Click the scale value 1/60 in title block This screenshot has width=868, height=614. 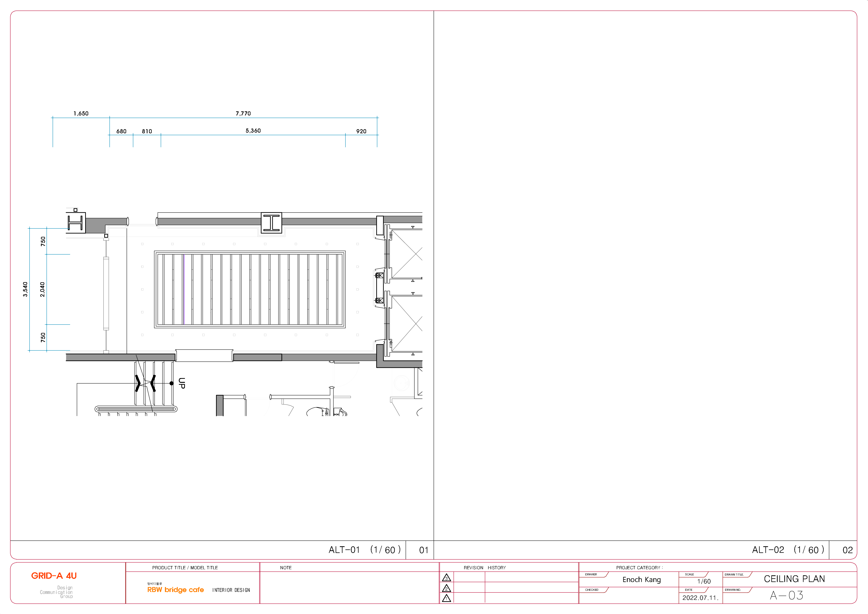tap(704, 581)
